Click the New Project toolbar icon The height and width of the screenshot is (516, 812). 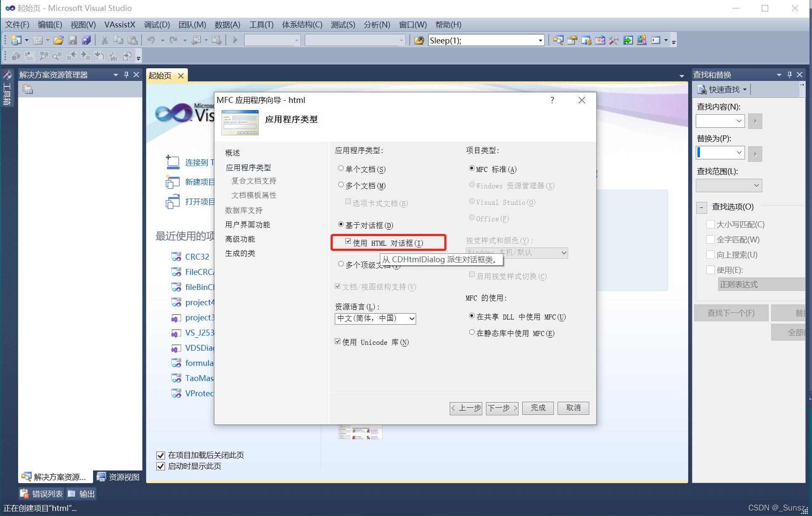click(16, 40)
